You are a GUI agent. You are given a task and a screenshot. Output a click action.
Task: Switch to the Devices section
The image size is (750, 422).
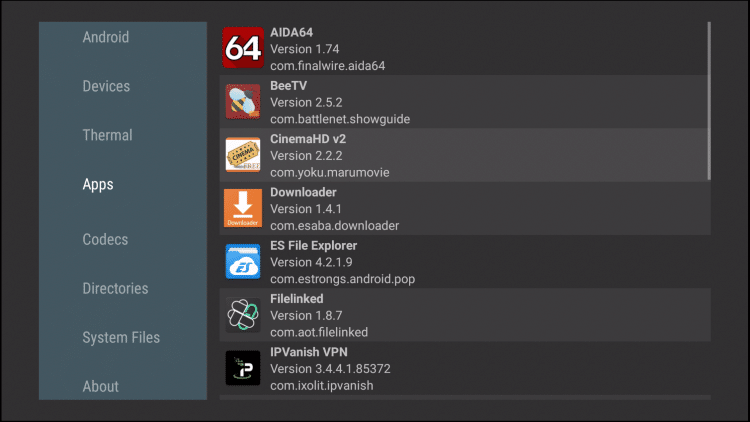tap(106, 86)
